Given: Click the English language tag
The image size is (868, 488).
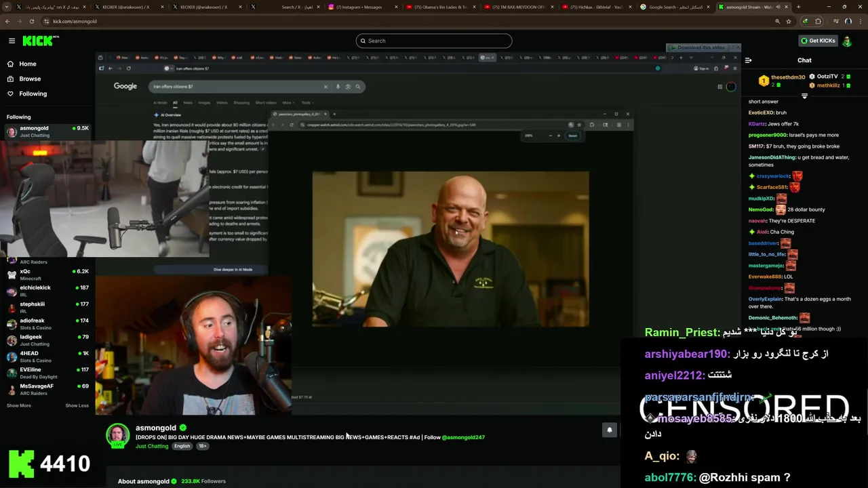Looking at the screenshot, I should click(x=182, y=446).
